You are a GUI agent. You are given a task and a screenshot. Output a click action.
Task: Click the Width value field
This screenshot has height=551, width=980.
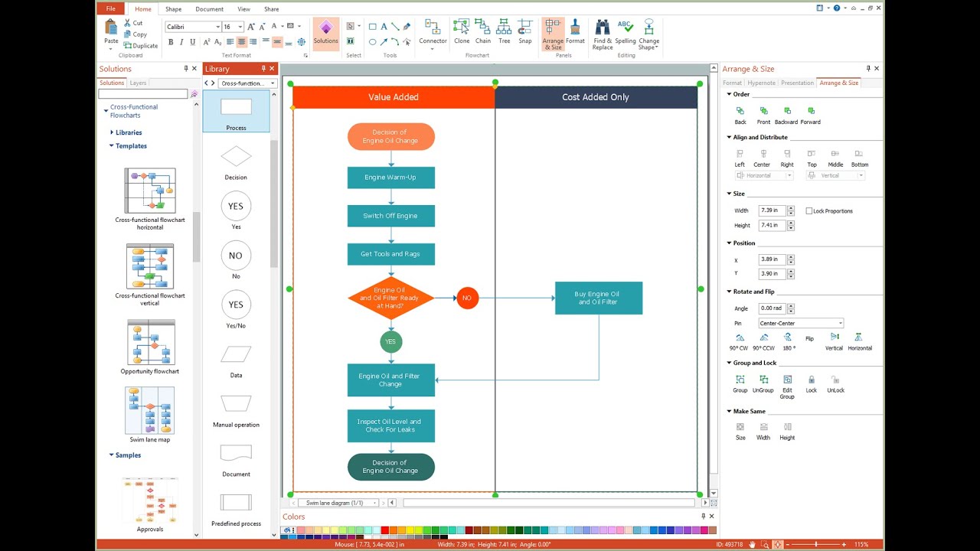coord(772,210)
